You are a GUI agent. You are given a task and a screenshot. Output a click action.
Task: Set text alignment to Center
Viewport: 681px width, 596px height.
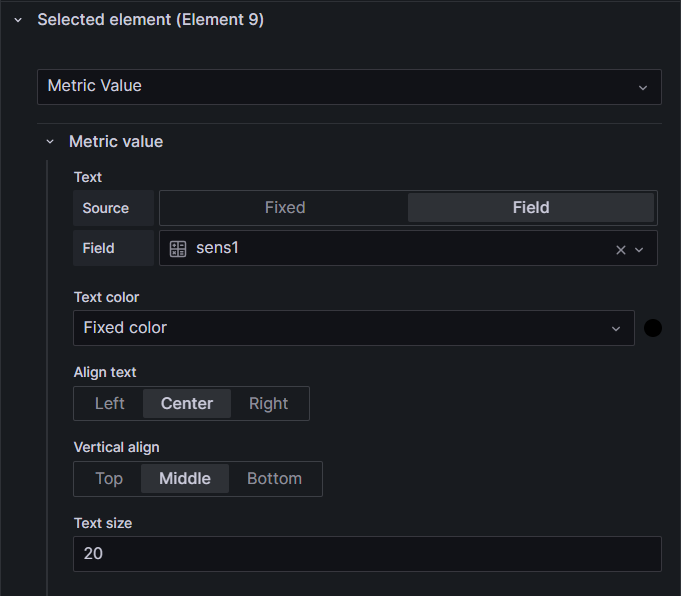click(x=187, y=404)
